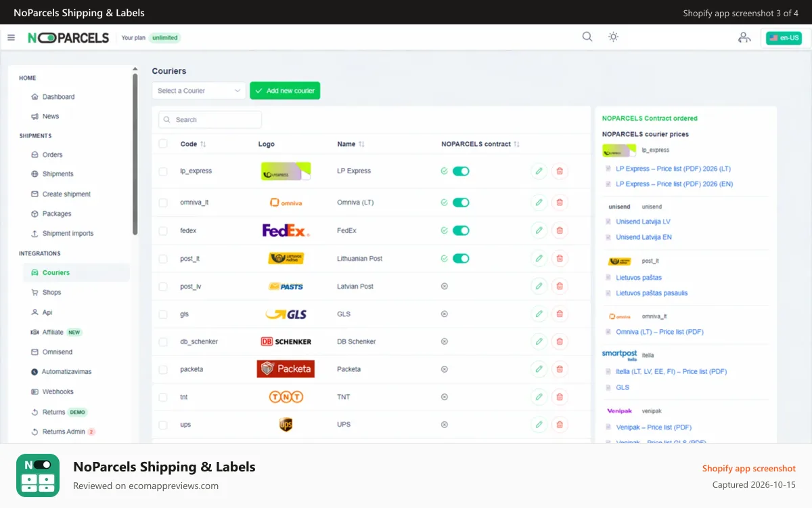Viewport: 812px width, 508px height.
Task: Click the sidebar vertical scrollbar
Action: click(135, 154)
